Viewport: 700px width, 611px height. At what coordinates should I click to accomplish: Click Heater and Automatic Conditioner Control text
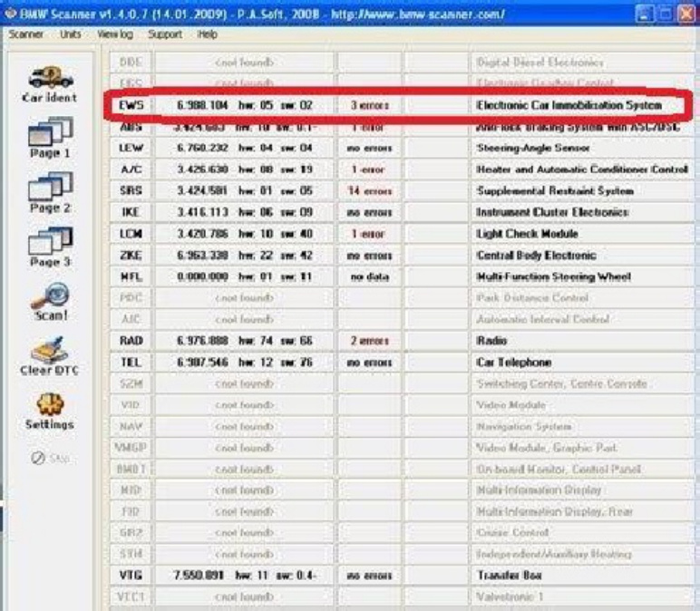tap(582, 170)
